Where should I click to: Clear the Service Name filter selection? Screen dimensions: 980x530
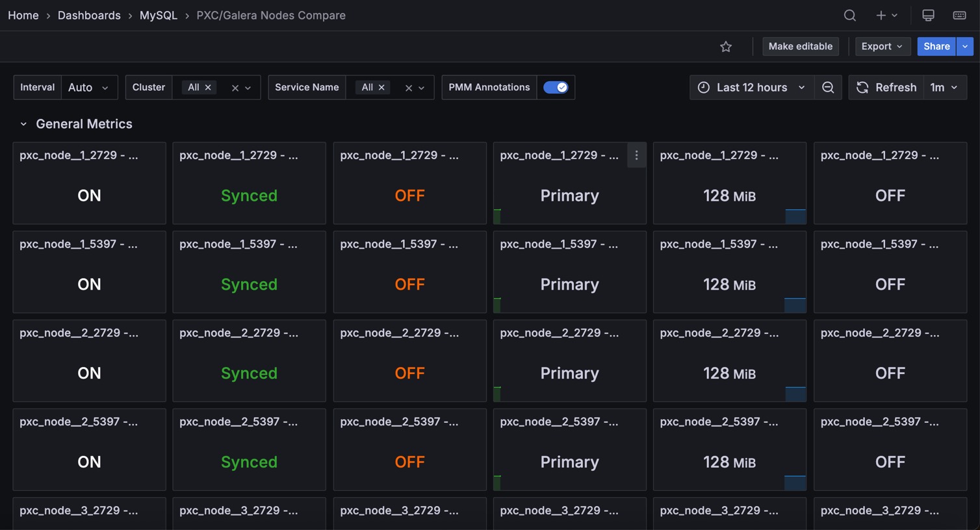[409, 88]
